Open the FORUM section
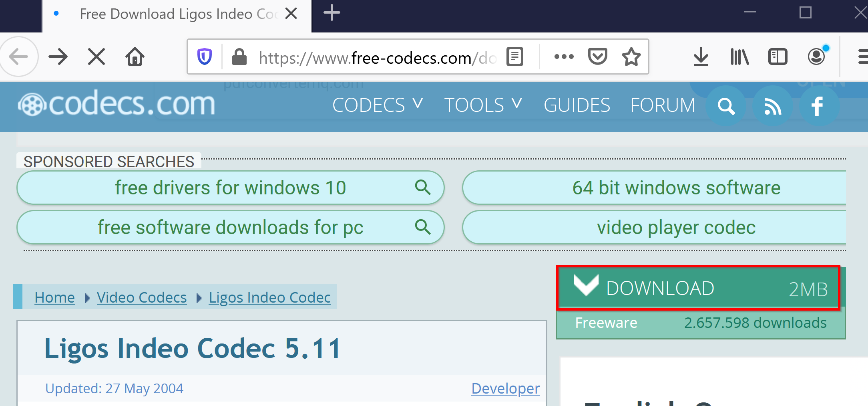Image resolution: width=868 pixels, height=406 pixels. point(663,105)
